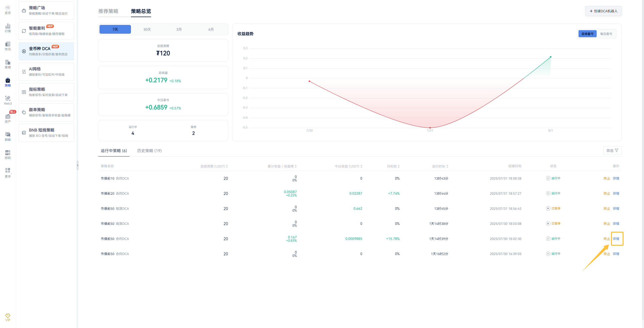Image resolution: width=644 pixels, height=328 pixels.
Task: Open 历史策略 (19) tab
Action: (149, 151)
